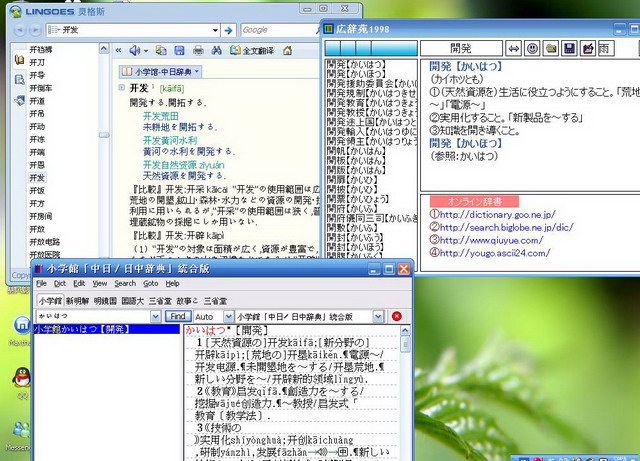Image resolution: width=640 pixels, height=461 pixels.
Task: Open the Dict menu in 小学館 window
Action: (60, 283)
